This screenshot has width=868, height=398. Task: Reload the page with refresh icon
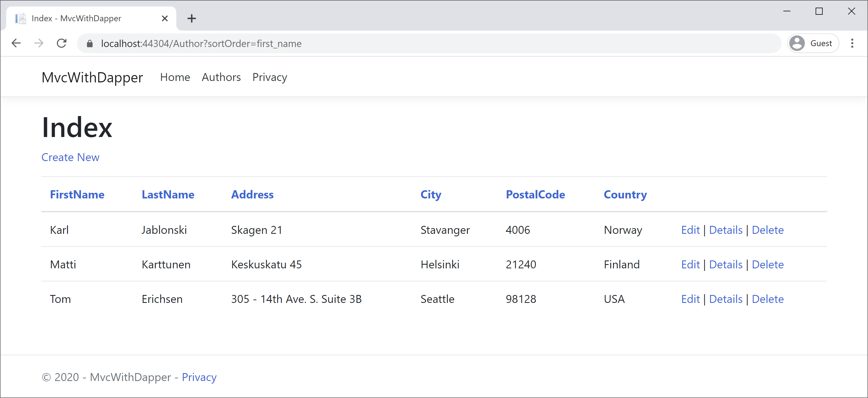[x=62, y=43]
